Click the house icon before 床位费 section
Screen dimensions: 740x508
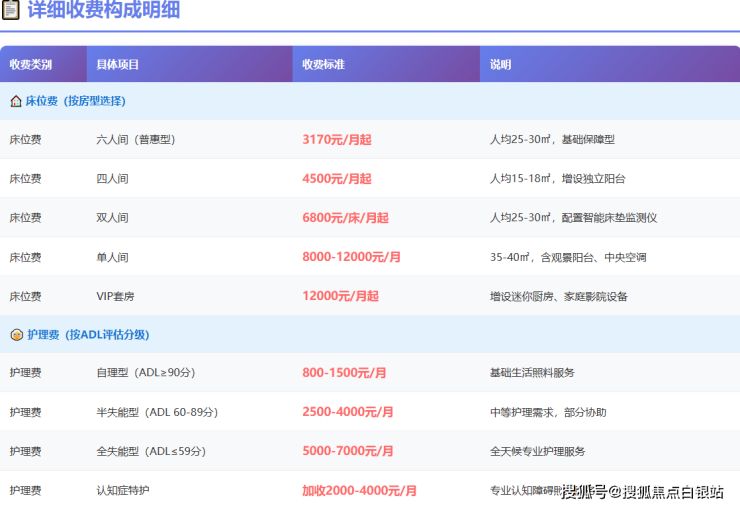point(16,101)
